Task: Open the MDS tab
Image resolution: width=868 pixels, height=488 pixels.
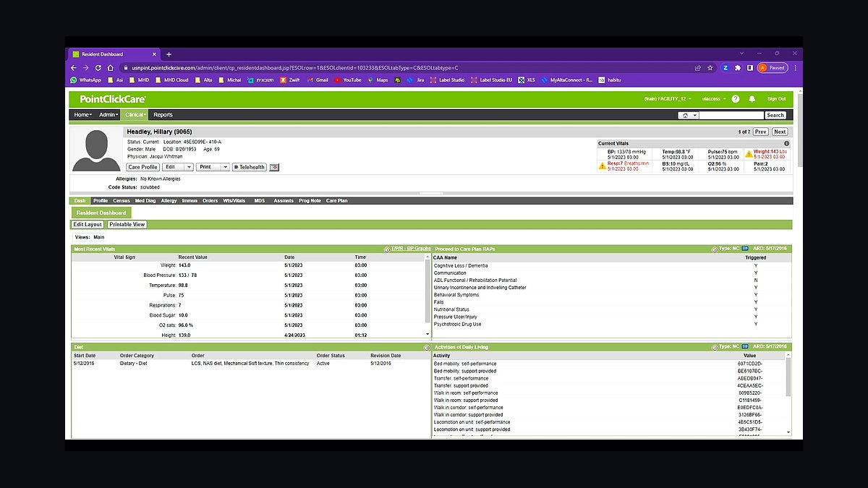Action: coord(259,201)
